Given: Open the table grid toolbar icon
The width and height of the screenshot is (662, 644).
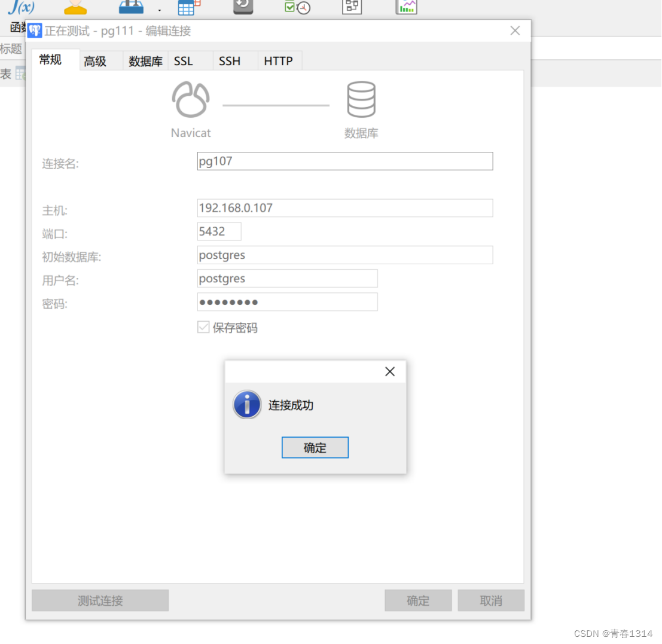Looking at the screenshot, I should pos(189,7).
